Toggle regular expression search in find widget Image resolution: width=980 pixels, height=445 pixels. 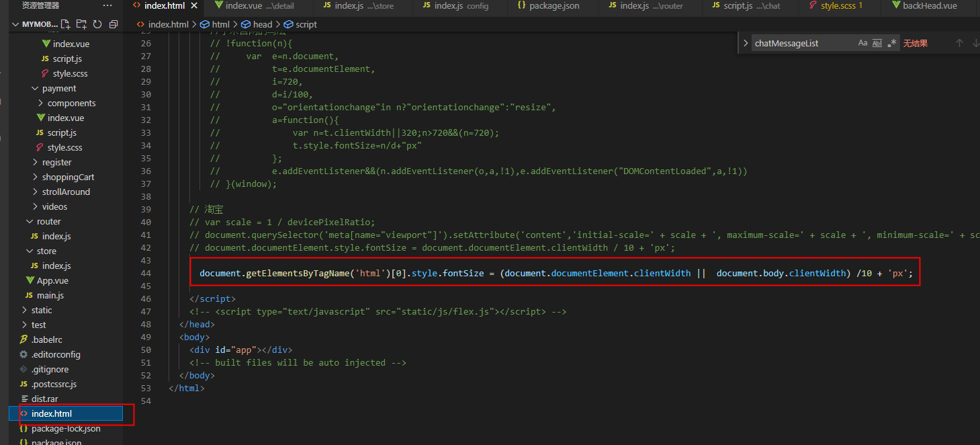coord(892,43)
